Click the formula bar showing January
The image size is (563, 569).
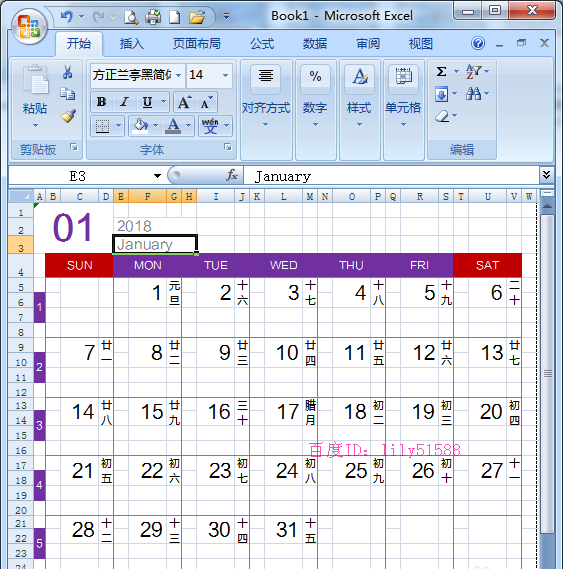[x=391, y=176]
